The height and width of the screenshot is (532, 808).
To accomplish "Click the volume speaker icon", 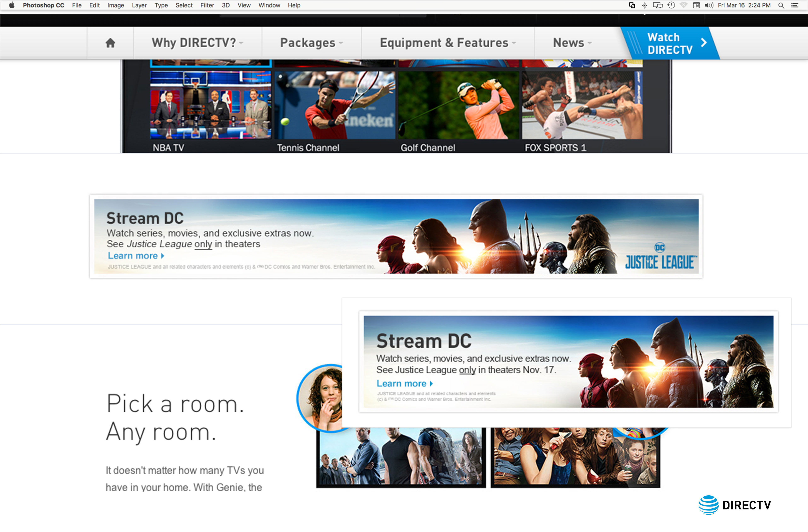I will point(709,5).
